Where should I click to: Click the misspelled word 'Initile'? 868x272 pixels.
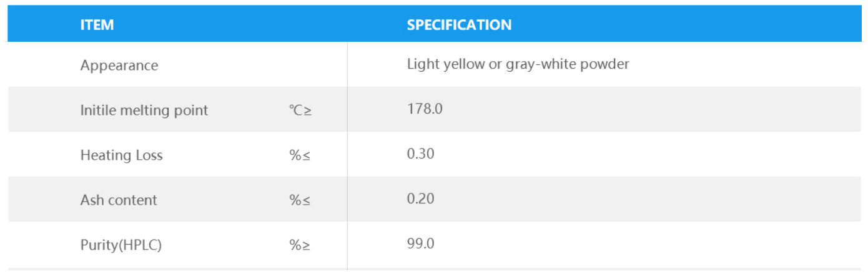[x=98, y=110]
